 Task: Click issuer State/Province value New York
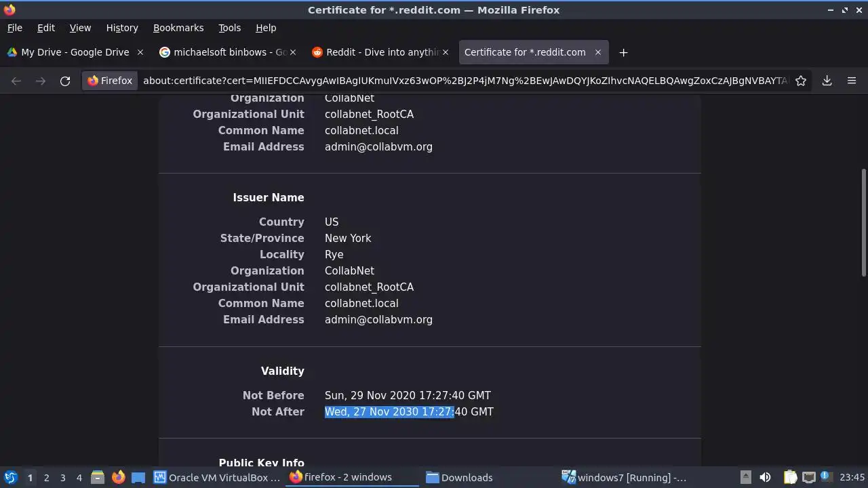pos(348,238)
